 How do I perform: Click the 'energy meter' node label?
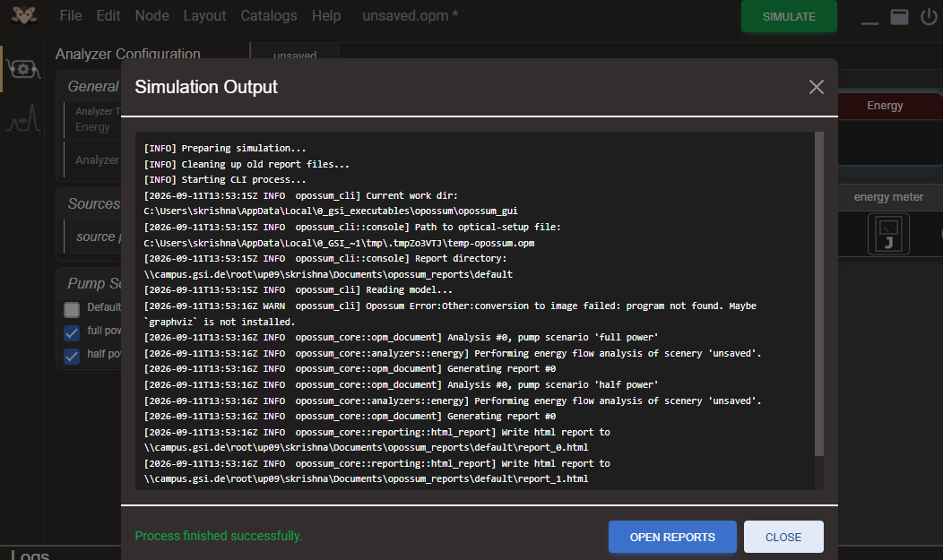coord(888,197)
